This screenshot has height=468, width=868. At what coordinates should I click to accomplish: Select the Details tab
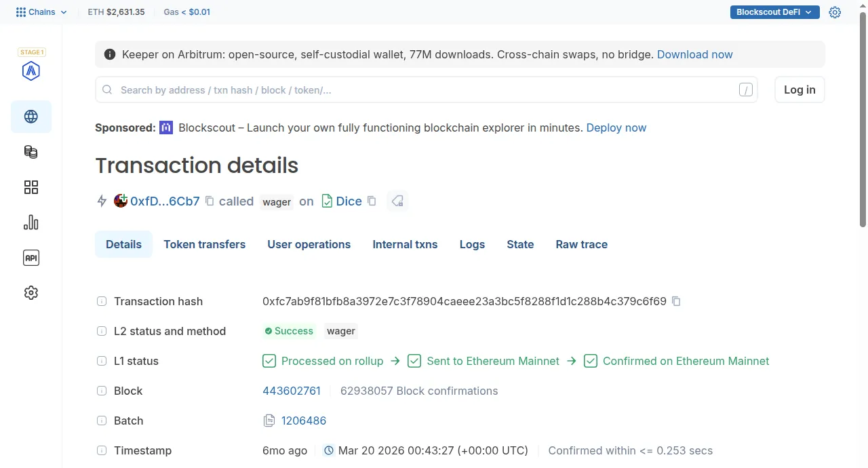123,244
